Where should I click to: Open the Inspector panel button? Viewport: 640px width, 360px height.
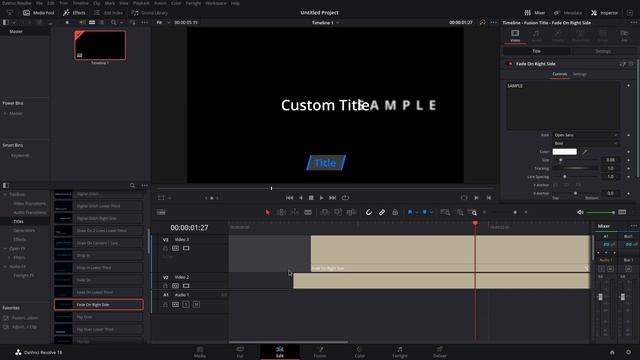click(604, 13)
